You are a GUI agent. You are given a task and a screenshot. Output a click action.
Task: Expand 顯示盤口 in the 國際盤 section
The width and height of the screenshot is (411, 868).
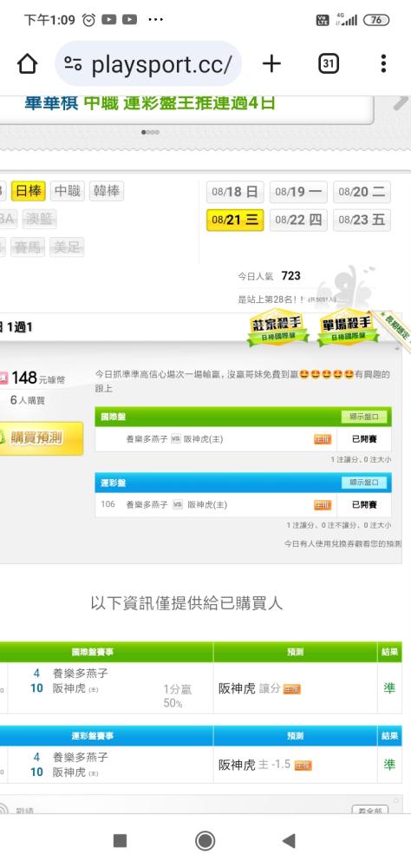click(363, 418)
